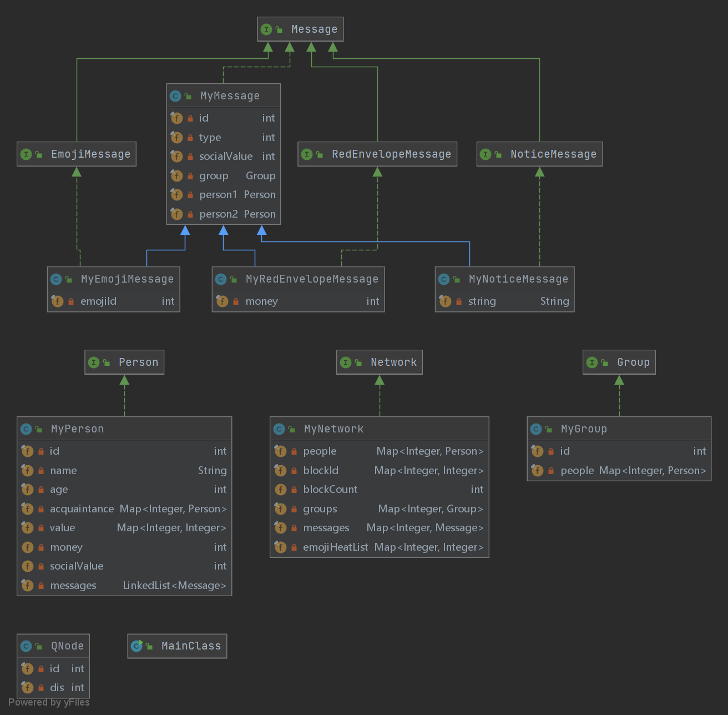The image size is (728, 715).
Task: Click the 'emojiId' field name
Action: 99,301
